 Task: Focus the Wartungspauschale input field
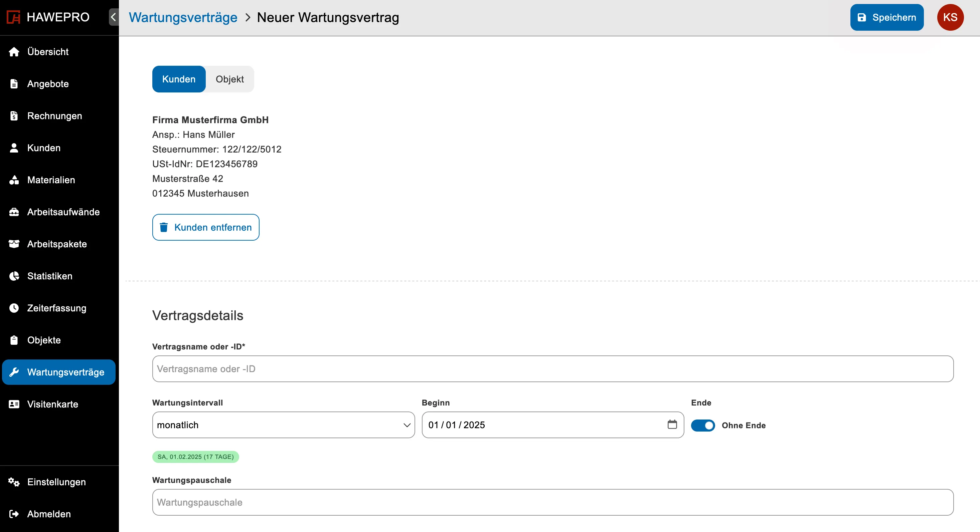point(553,502)
